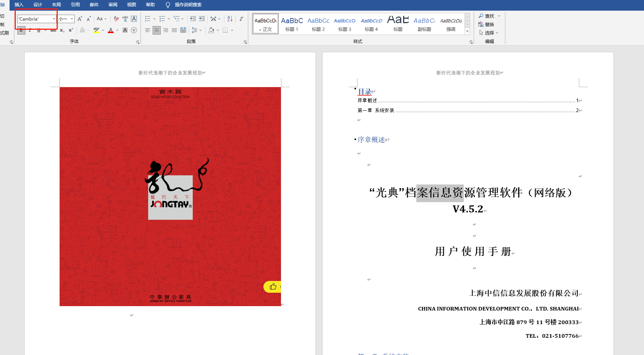The height and width of the screenshot is (355, 644).
Task: Apply distributed alignment
Action: (183, 30)
